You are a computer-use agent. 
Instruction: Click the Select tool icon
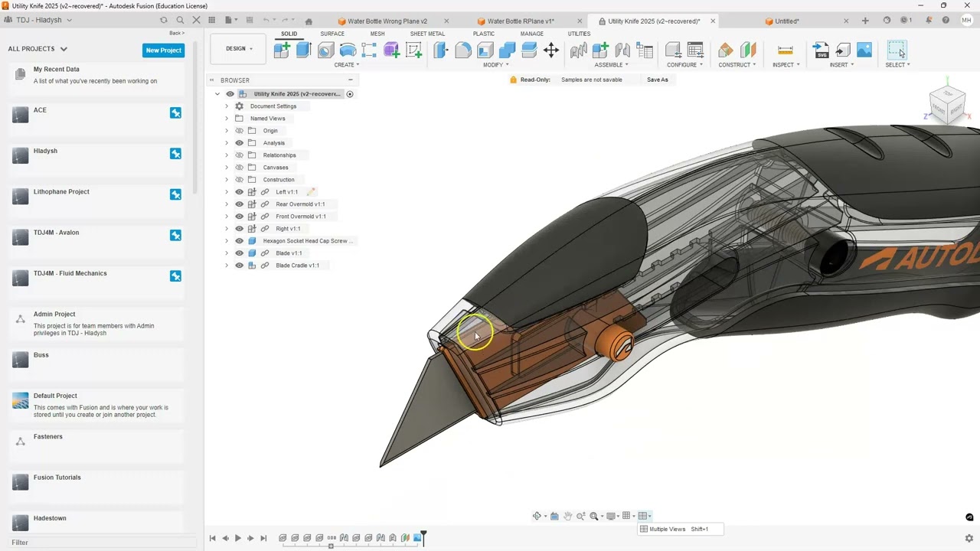tap(897, 51)
